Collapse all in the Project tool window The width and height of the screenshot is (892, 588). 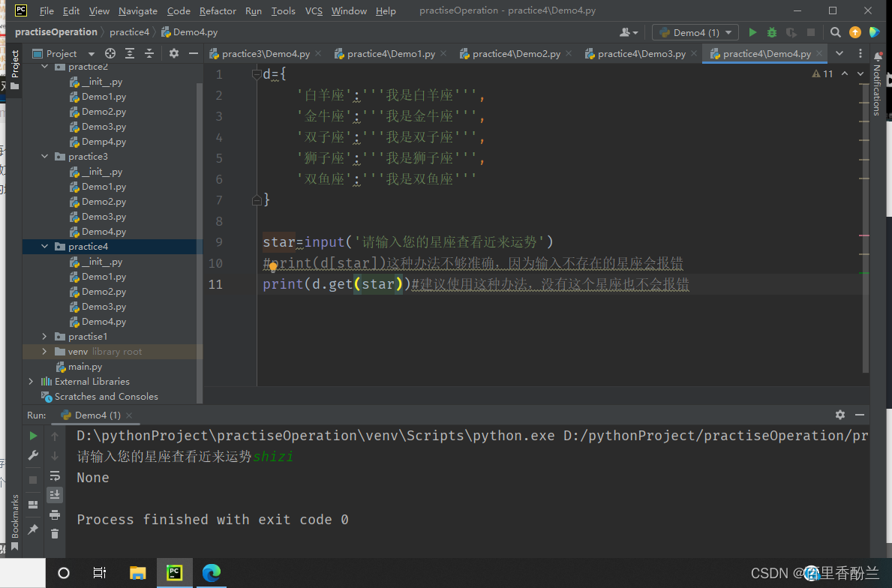[149, 53]
